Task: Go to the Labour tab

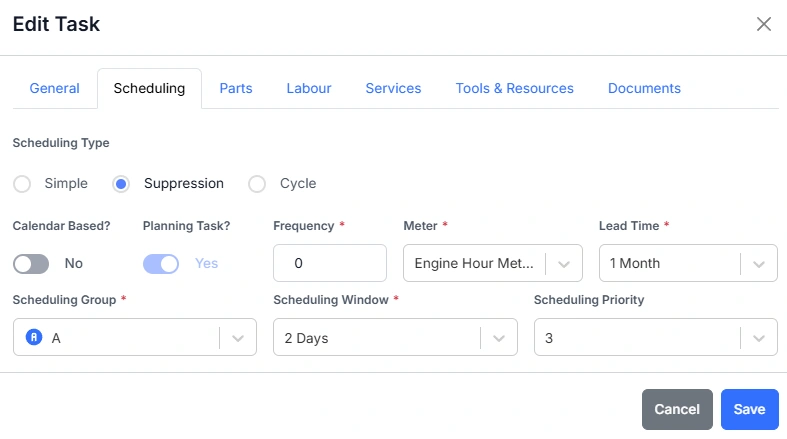Action: point(309,88)
